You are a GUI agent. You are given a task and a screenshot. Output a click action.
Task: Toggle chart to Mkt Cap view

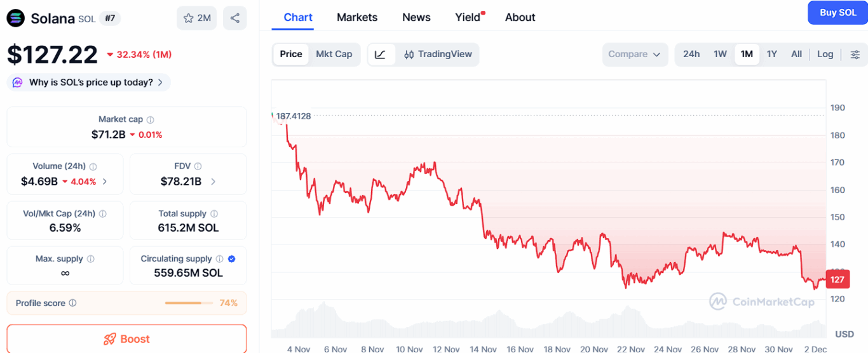click(x=334, y=54)
